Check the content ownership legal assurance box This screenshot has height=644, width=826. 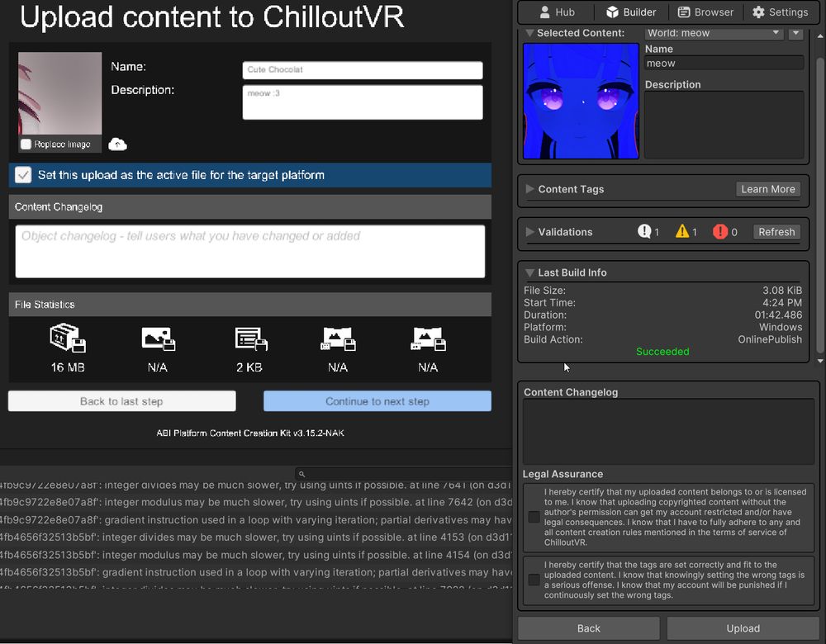pos(534,517)
